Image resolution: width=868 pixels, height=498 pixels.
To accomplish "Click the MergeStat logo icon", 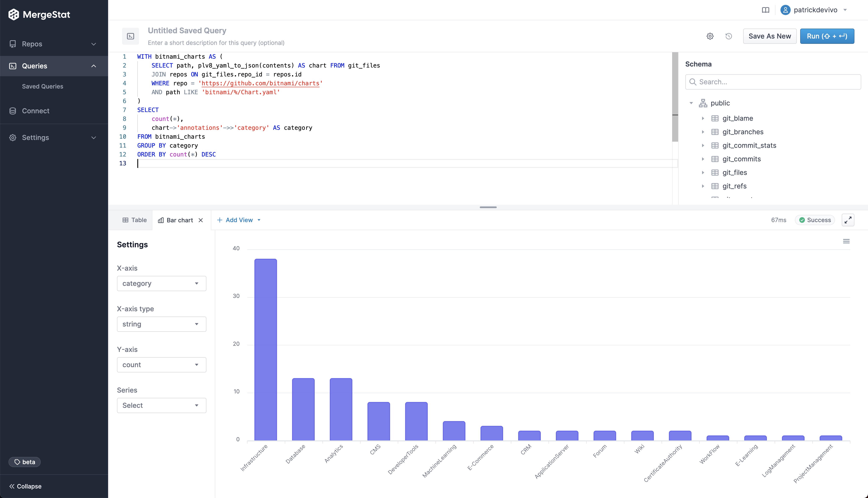I will click(13, 15).
